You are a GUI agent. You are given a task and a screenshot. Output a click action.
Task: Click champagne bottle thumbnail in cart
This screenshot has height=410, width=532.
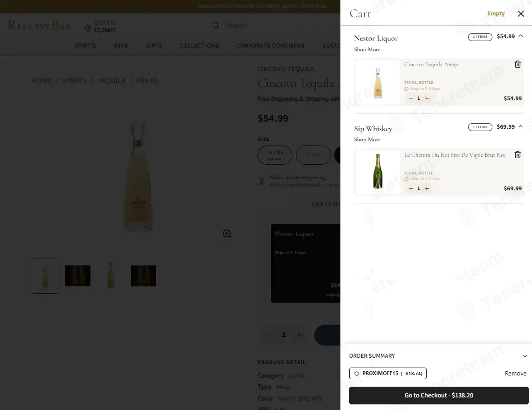click(378, 173)
